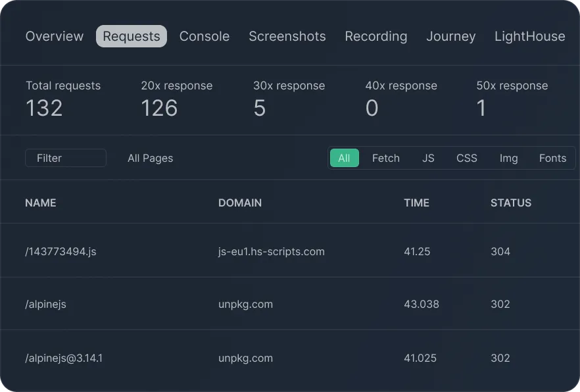Switch to the Console tab

pyautogui.click(x=205, y=36)
